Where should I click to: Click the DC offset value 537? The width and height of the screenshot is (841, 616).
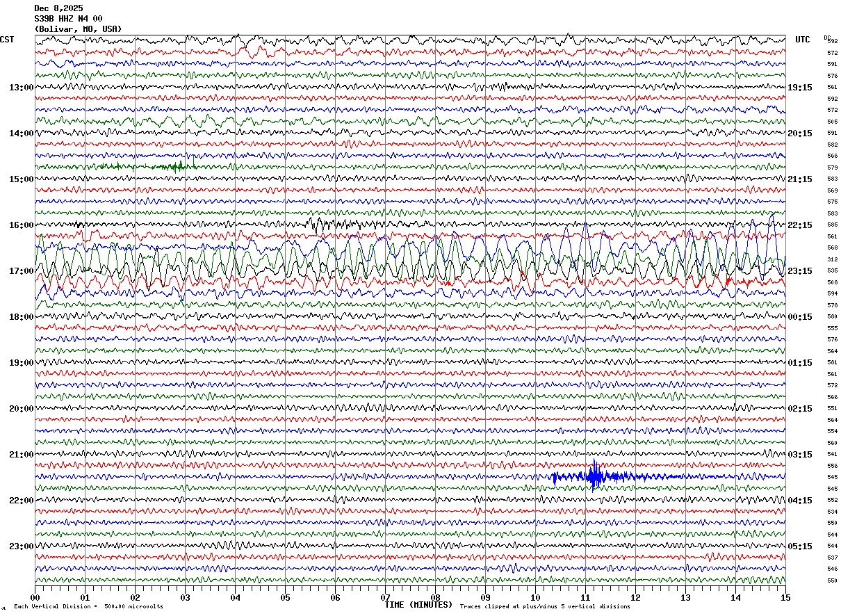pos(832,558)
